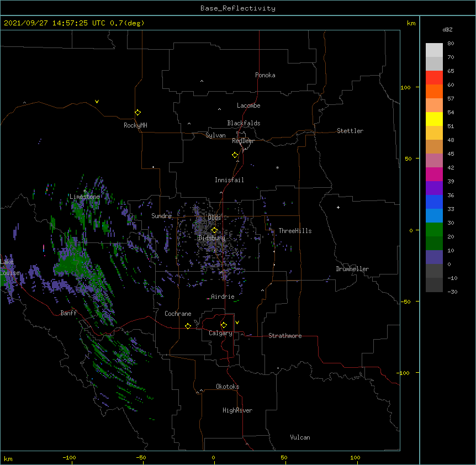The width and height of the screenshot is (476, 465).
Task: Pick the yellow 51-54 dBZ legend swatch
Action: (x=434, y=119)
